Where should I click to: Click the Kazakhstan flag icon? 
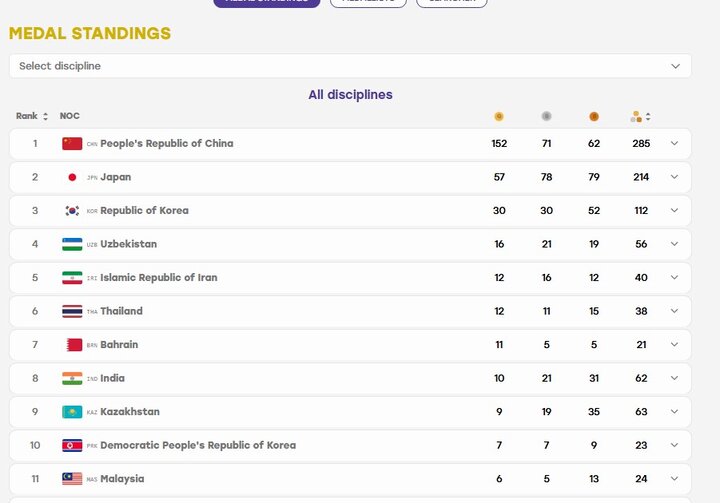click(x=72, y=412)
